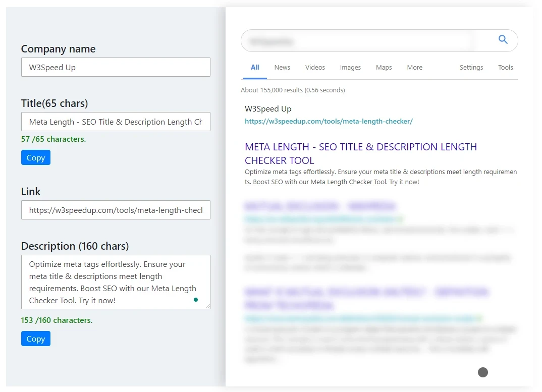The height and width of the screenshot is (392, 542).
Task: Click Tools in the search preview bar
Action: [x=505, y=68]
